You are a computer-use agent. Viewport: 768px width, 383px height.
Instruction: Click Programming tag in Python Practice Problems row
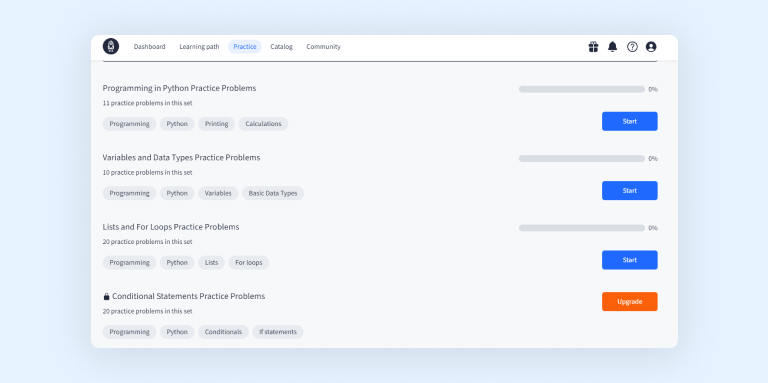pos(129,124)
